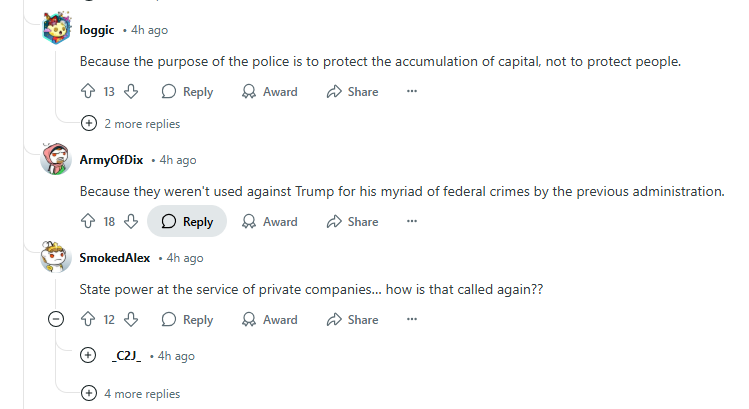The height and width of the screenshot is (409, 749).
Task: Share ArmyOfDix's comment
Action: click(352, 222)
